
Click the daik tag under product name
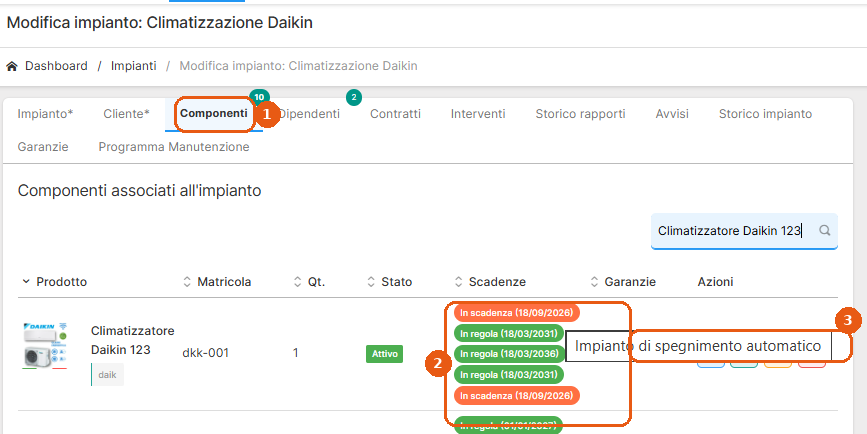click(107, 375)
